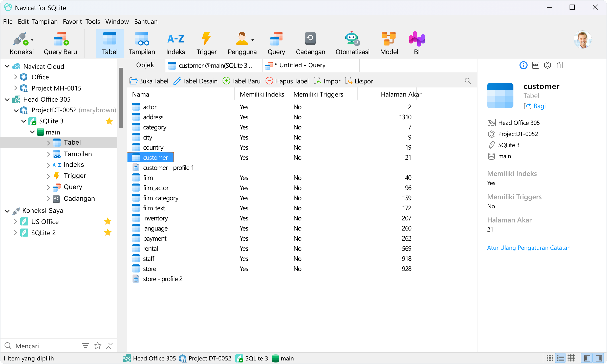Show the DDL panel icon
Viewport: 607px width, 364px height.
coord(535,65)
